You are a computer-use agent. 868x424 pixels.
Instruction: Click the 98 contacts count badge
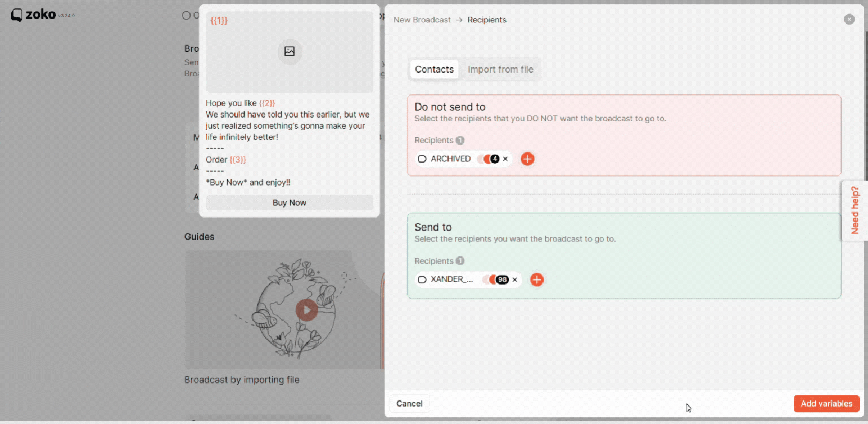[502, 279]
